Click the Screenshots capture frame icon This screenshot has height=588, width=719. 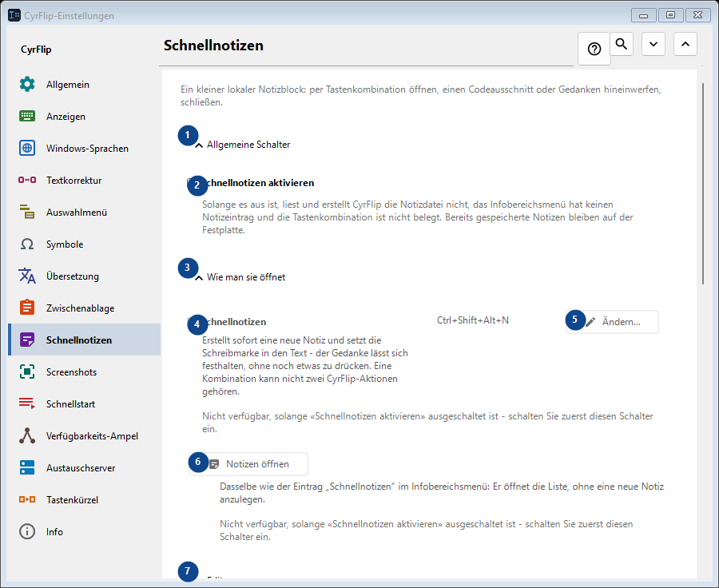coord(27,371)
